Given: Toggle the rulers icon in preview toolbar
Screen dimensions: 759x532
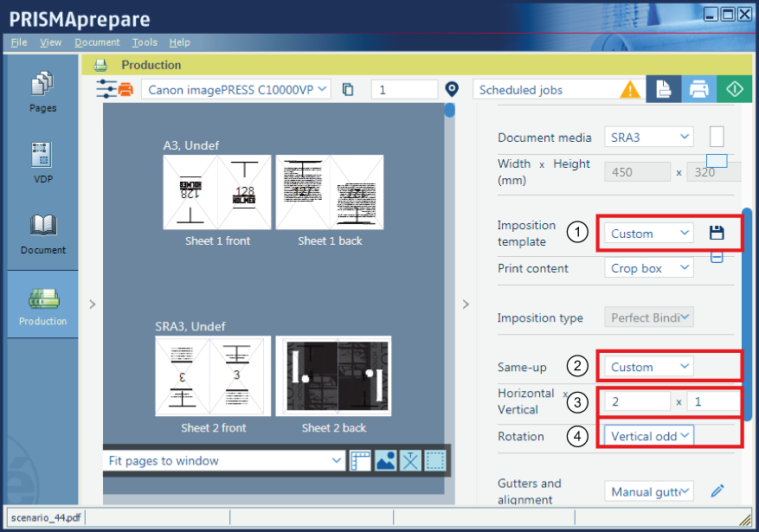Looking at the screenshot, I should [x=361, y=461].
